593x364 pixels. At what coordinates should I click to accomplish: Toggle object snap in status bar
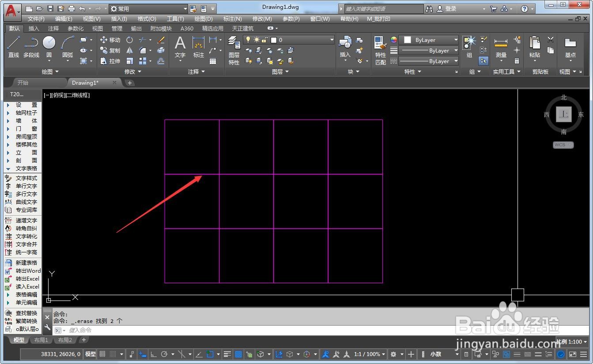210,354
